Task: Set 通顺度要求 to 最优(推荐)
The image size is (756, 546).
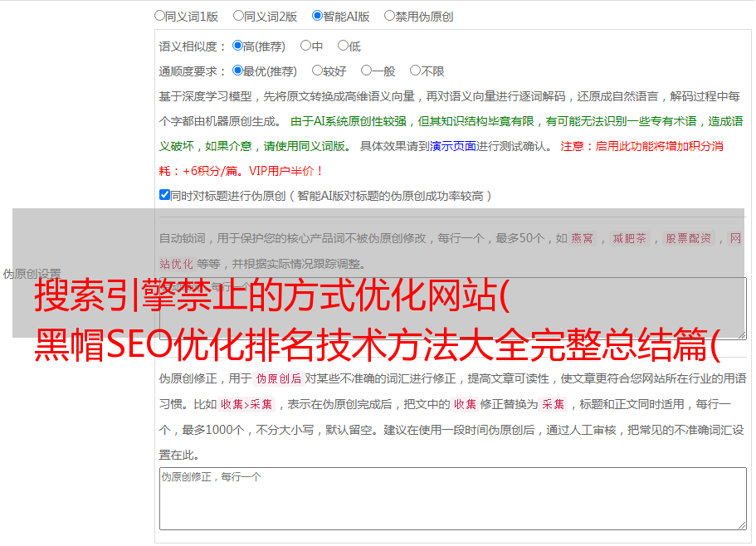Action: [237, 71]
